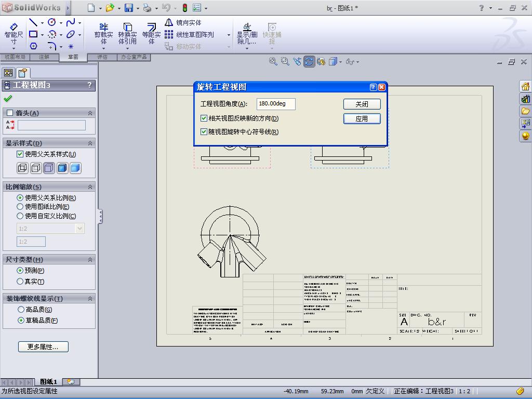The image size is (532, 399).
Task: Switch to the 注解 tab
Action: pos(44,57)
